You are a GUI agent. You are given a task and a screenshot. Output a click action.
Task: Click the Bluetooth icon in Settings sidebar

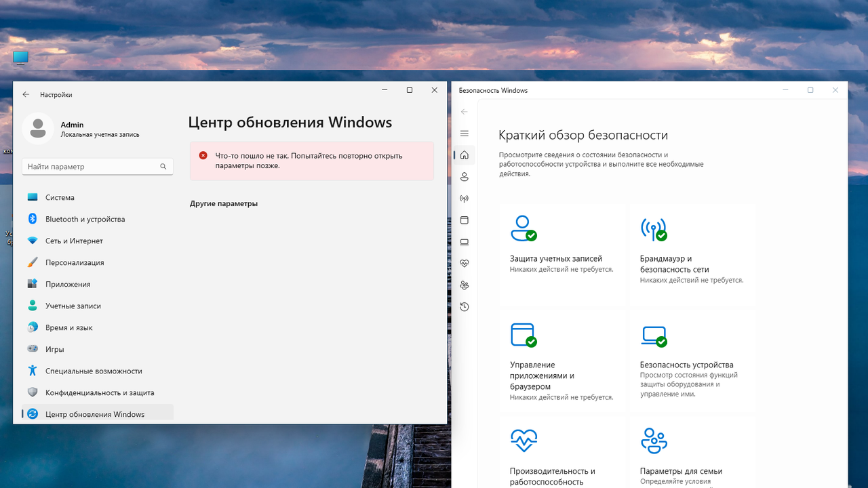(x=32, y=219)
